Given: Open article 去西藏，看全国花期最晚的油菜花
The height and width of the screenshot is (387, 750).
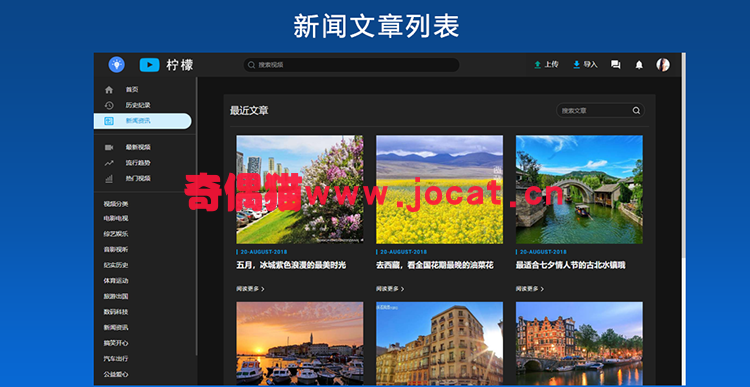Looking at the screenshot, I should [434, 265].
